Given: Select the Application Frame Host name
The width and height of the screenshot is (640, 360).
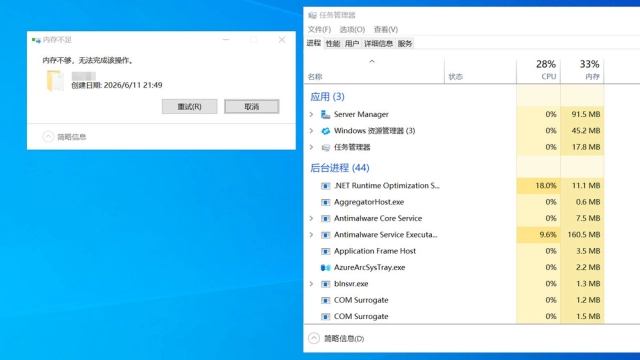Looking at the screenshot, I should click(375, 251).
